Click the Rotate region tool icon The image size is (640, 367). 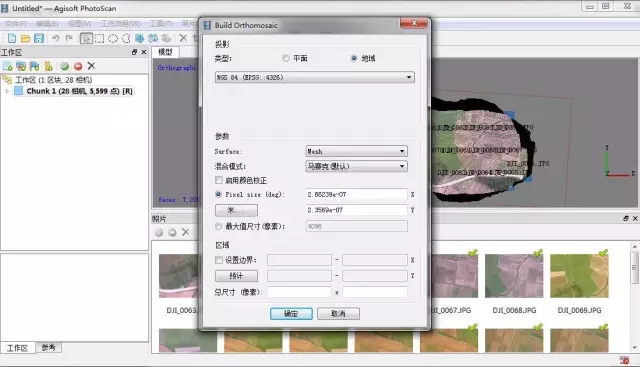(153, 38)
